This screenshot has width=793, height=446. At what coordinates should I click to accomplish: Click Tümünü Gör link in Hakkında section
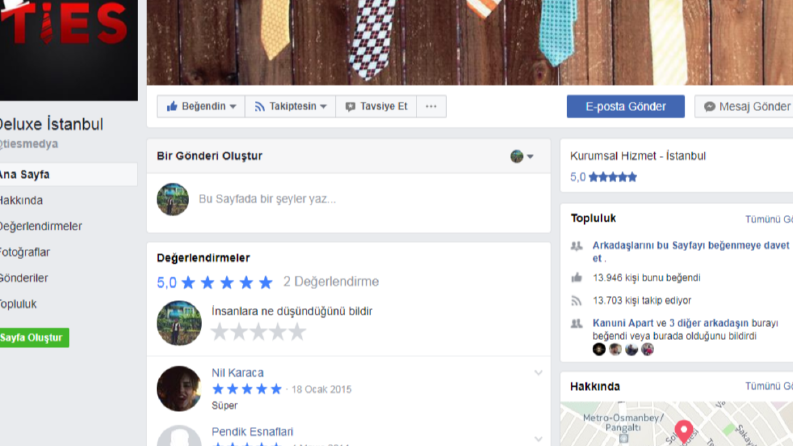(769, 386)
